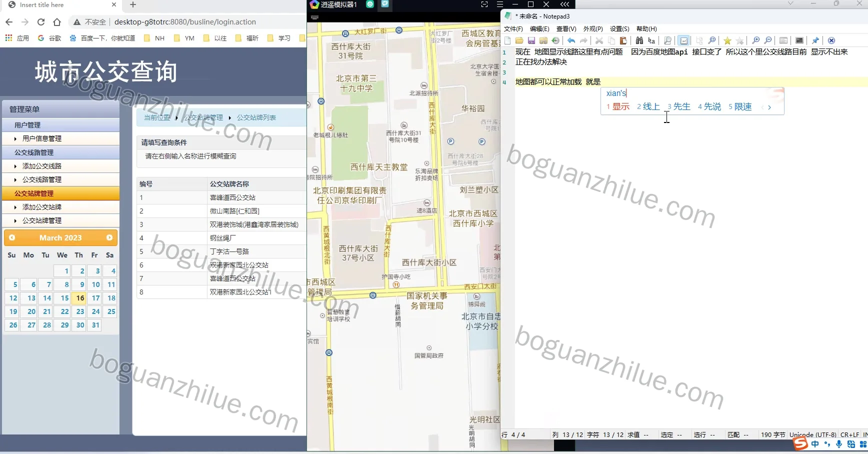Image resolution: width=868 pixels, height=454 pixels.
Task: Click the Copy icon in Notepad3 toolbar
Action: coord(611,40)
